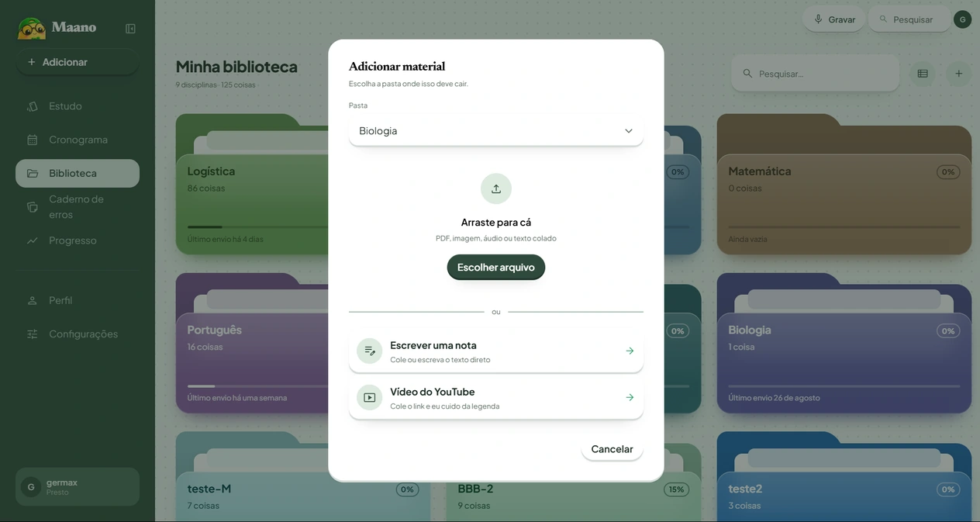Choose Escrever uma nota option
This screenshot has width=980, height=522.
point(496,351)
